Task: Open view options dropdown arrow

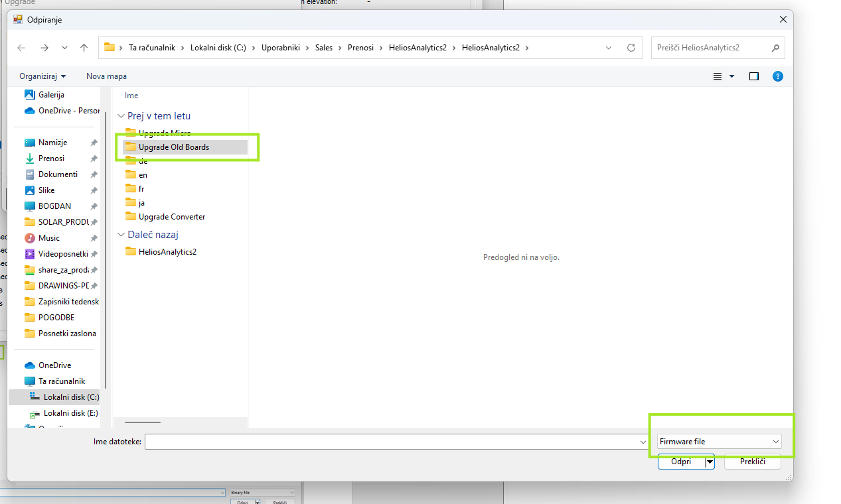Action: click(732, 76)
